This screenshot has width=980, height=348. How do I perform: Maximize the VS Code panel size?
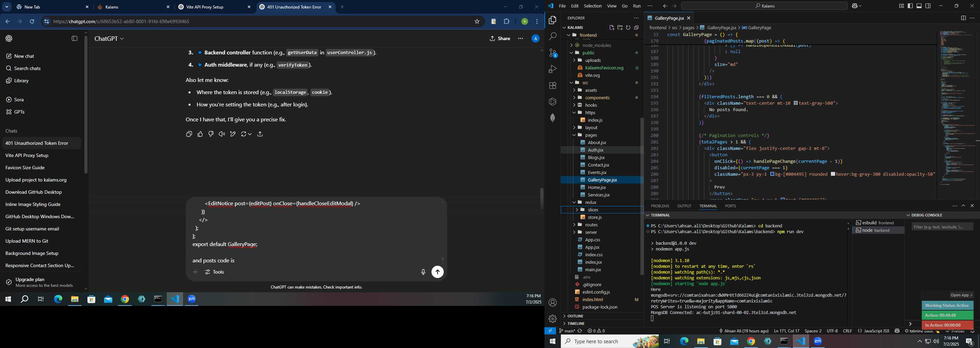964,206
